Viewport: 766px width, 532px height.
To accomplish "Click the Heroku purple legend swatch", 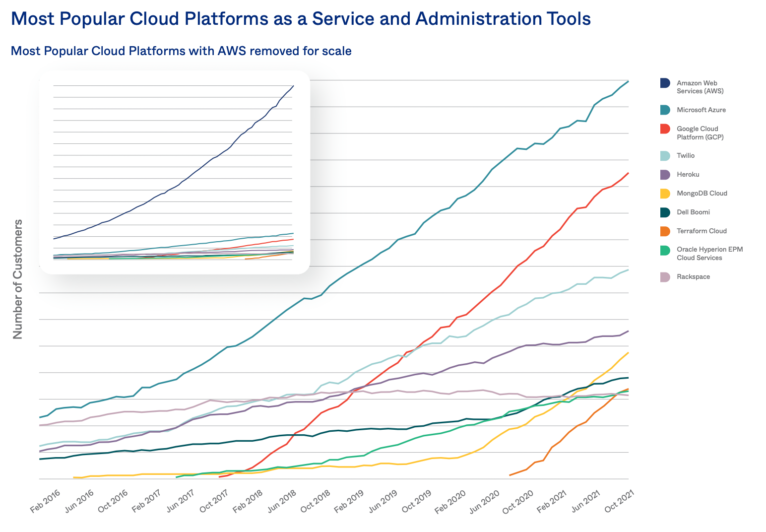I will click(x=665, y=174).
